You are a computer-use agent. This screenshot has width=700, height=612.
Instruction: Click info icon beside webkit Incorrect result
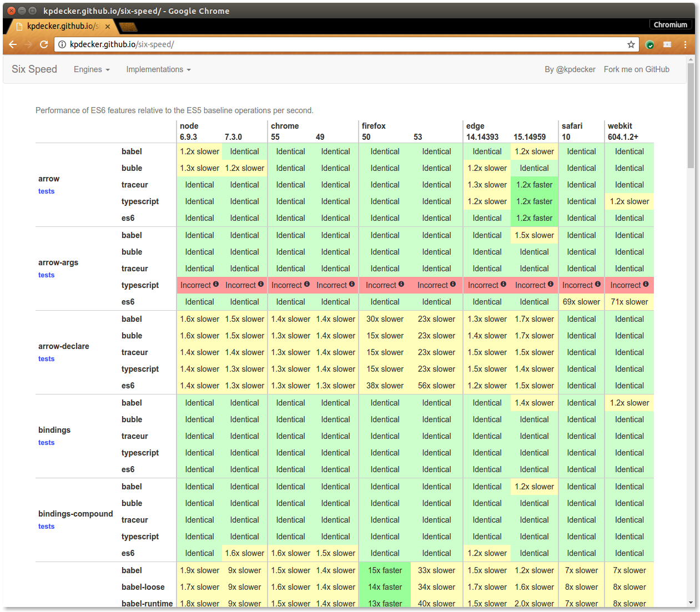[646, 284]
